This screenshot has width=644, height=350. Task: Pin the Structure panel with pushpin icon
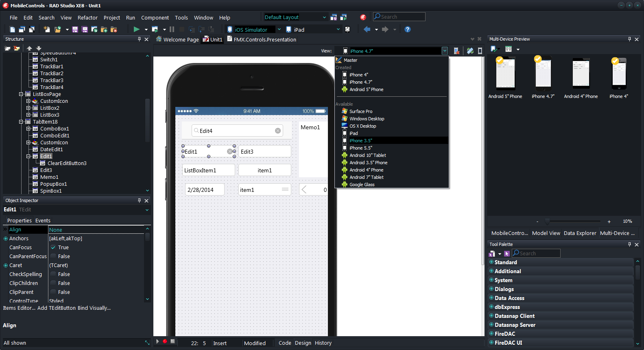[139, 39]
